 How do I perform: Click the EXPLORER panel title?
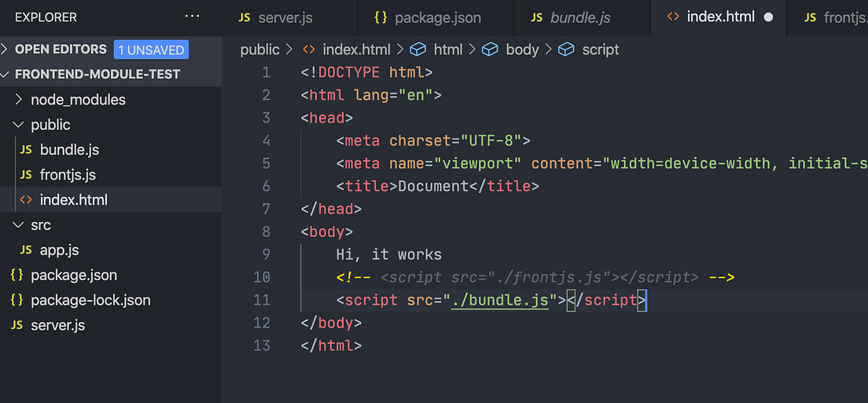pyautogui.click(x=46, y=17)
